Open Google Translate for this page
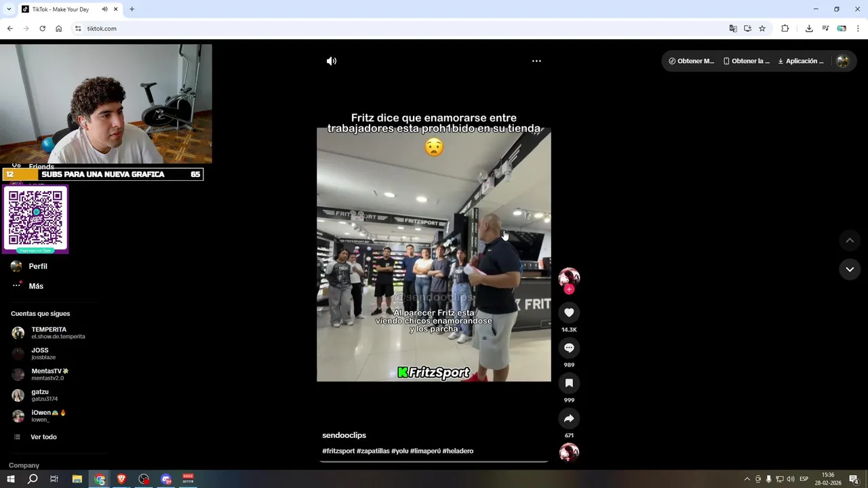 733,28
